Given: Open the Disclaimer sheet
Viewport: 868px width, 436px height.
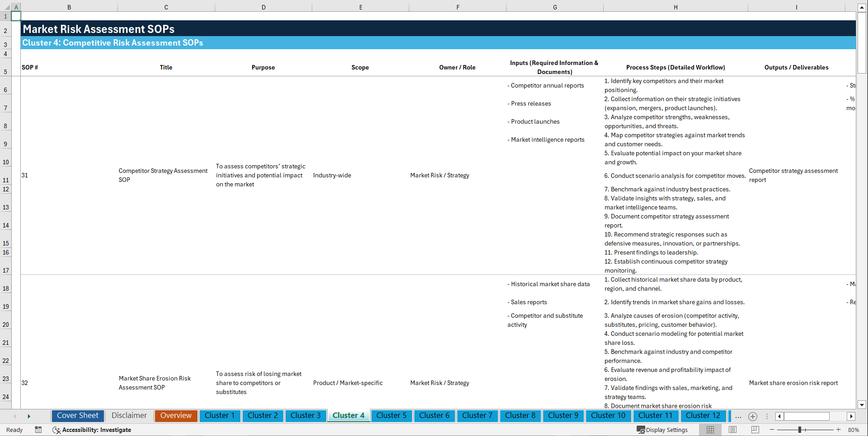Looking at the screenshot, I should (129, 416).
